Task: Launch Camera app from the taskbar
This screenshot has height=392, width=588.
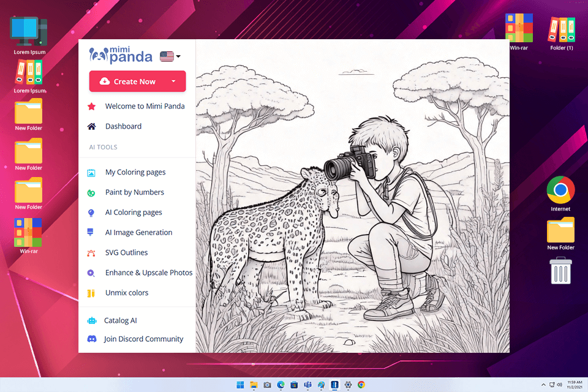Action: tap(268, 385)
